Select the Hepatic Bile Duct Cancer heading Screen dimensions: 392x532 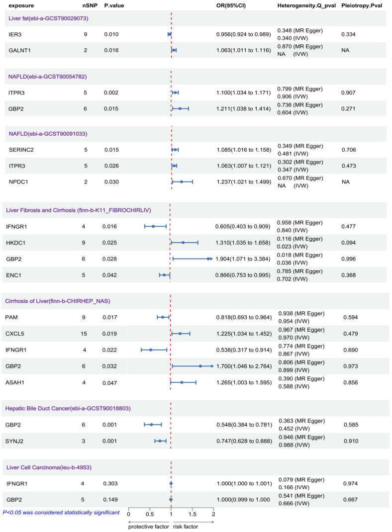click(x=68, y=408)
